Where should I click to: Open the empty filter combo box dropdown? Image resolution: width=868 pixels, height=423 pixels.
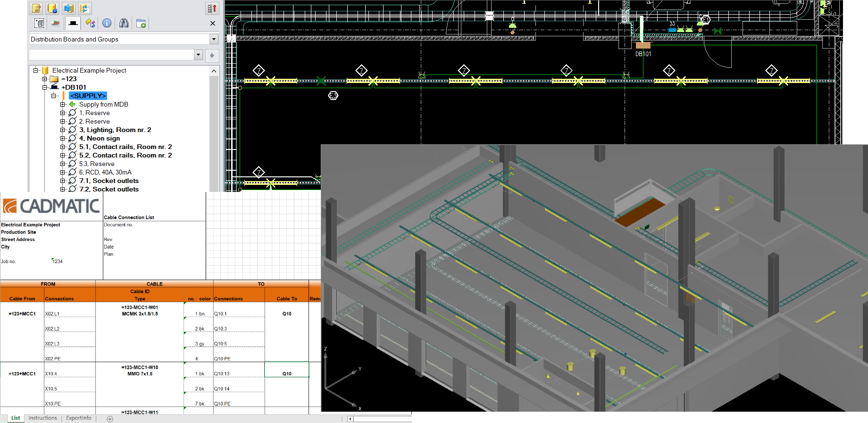pos(198,55)
